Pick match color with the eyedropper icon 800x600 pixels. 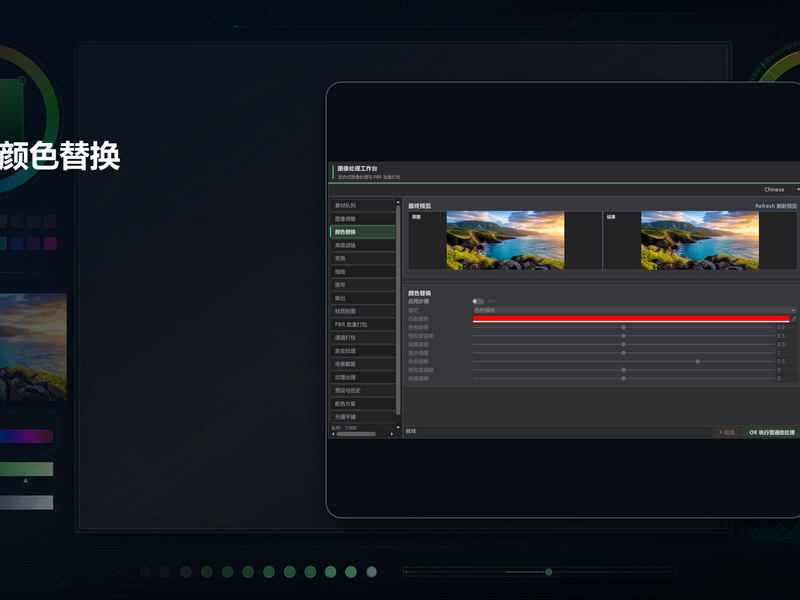(793, 319)
